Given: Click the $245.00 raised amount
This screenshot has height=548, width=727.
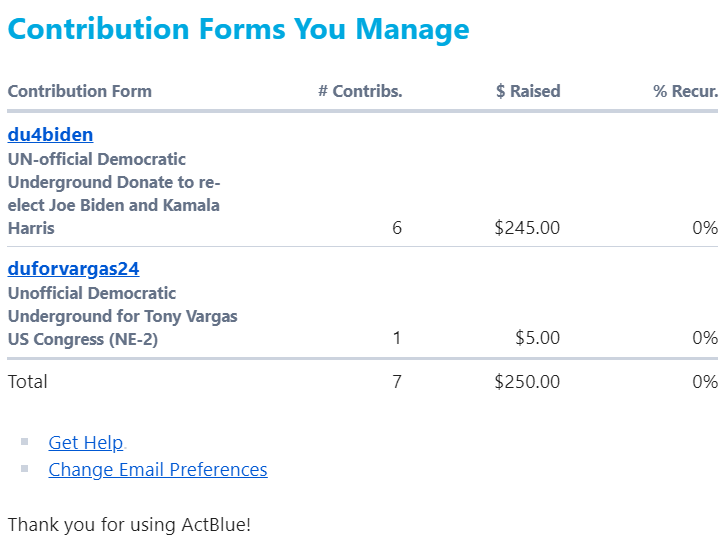Looking at the screenshot, I should point(527,228).
